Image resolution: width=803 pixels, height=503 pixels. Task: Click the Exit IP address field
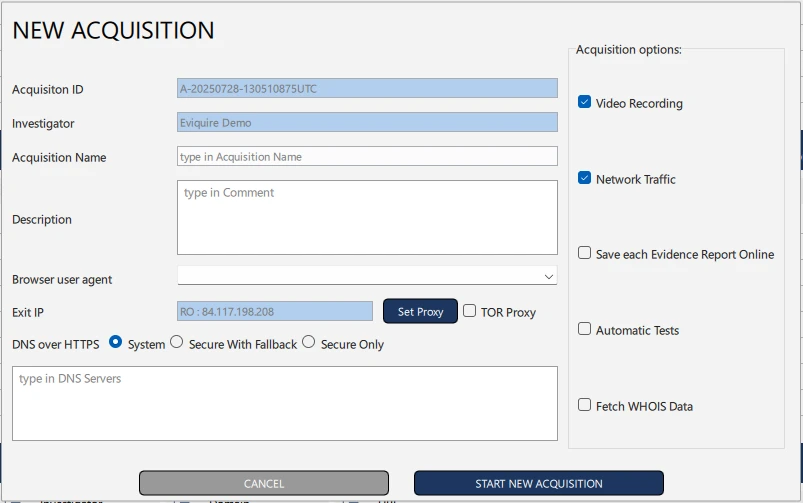pyautogui.click(x=275, y=311)
